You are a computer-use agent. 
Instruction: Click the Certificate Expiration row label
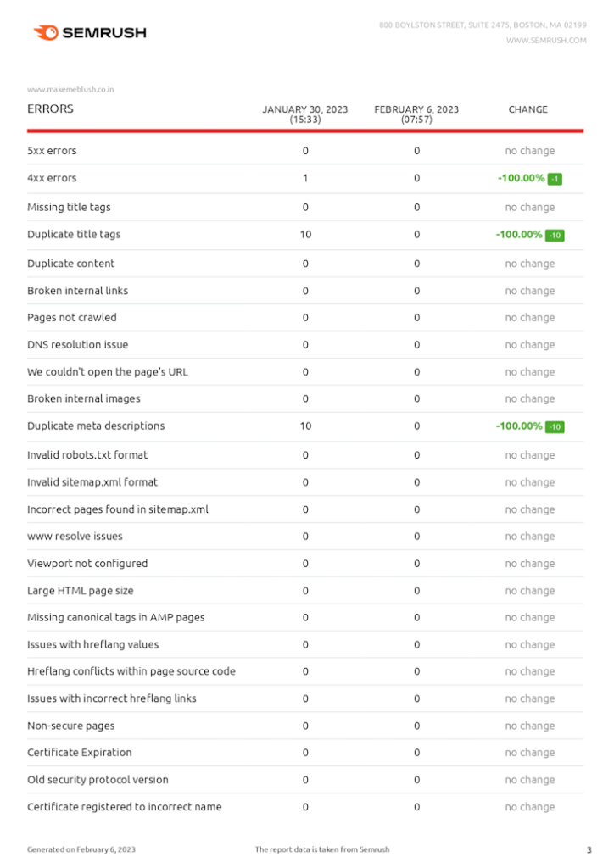[79, 753]
